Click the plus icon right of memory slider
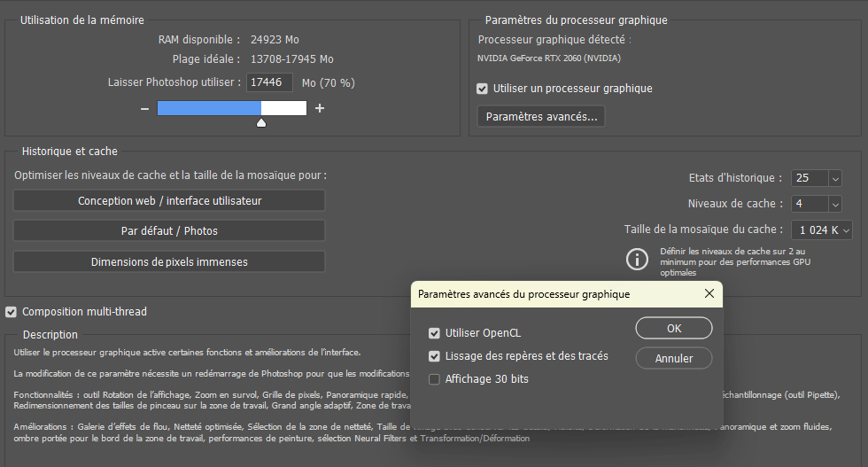Screen dimensions: 868x467 tap(320, 108)
